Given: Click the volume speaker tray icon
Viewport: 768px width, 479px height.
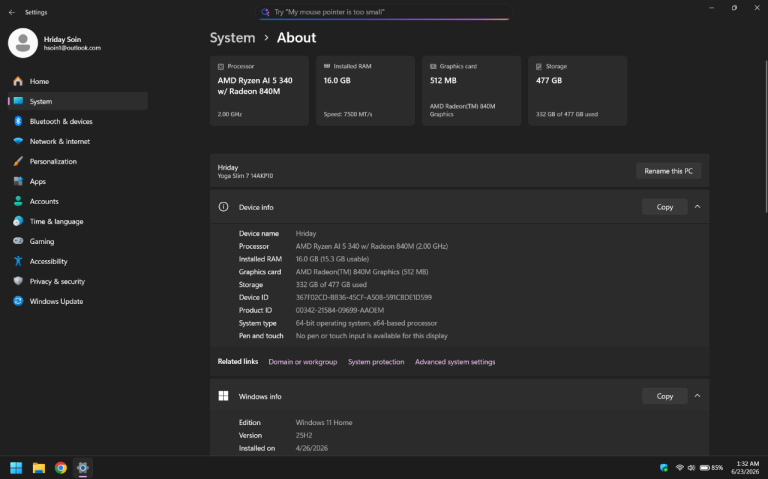Looking at the screenshot, I should click(692, 468).
